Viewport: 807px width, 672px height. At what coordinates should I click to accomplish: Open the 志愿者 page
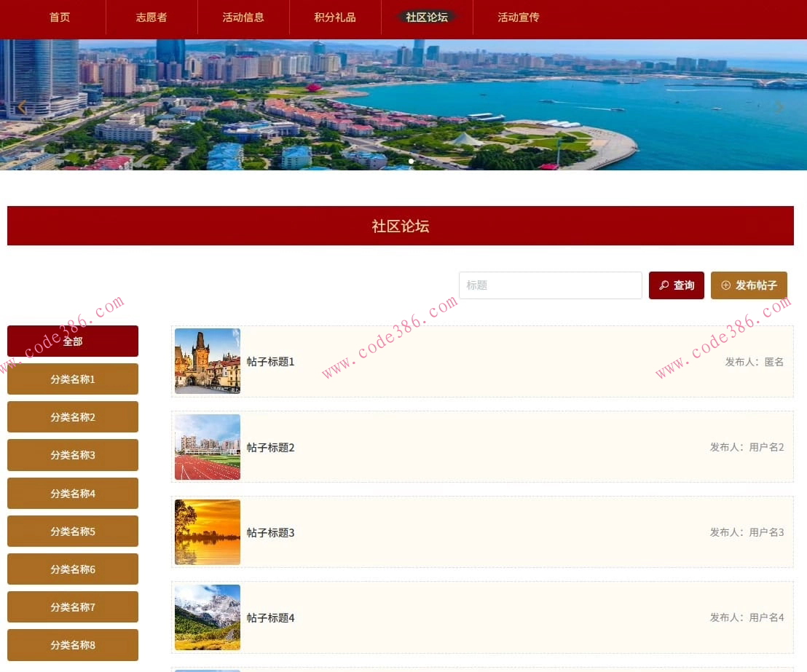[151, 17]
